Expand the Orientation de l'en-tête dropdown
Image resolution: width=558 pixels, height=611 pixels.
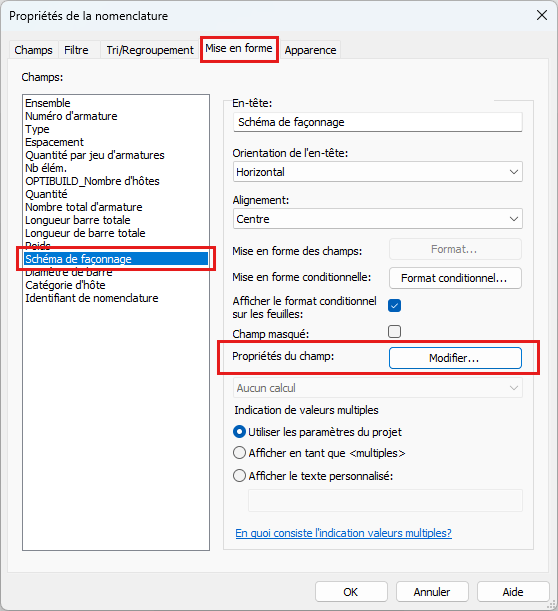[x=378, y=172]
